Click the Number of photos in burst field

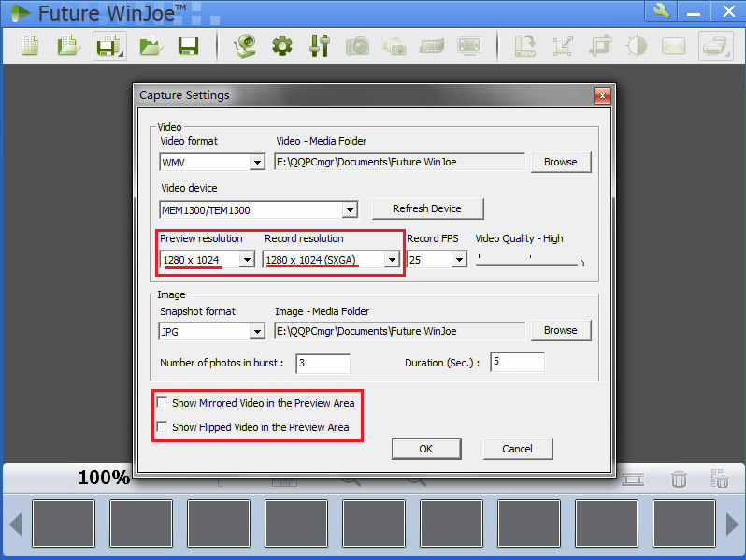click(x=323, y=363)
